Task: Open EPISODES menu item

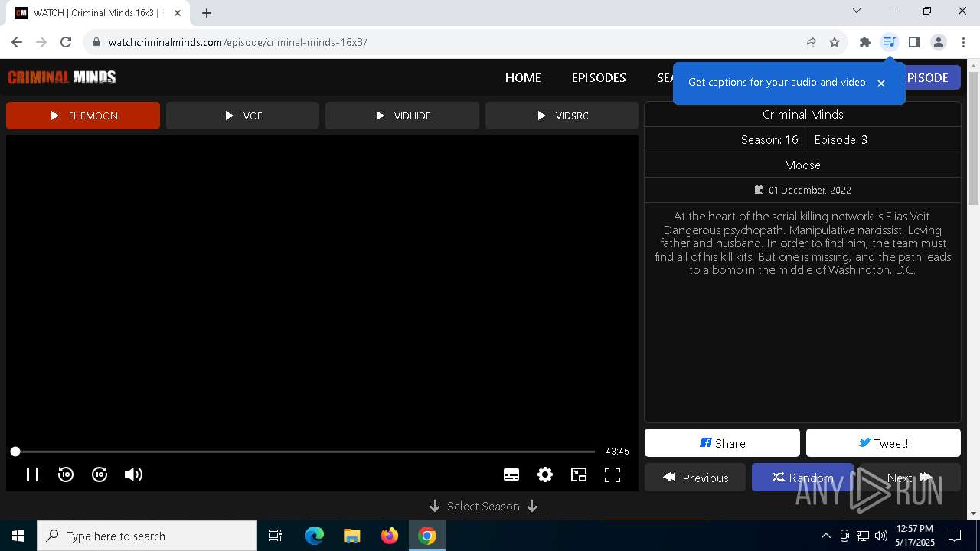Action: pyautogui.click(x=599, y=77)
